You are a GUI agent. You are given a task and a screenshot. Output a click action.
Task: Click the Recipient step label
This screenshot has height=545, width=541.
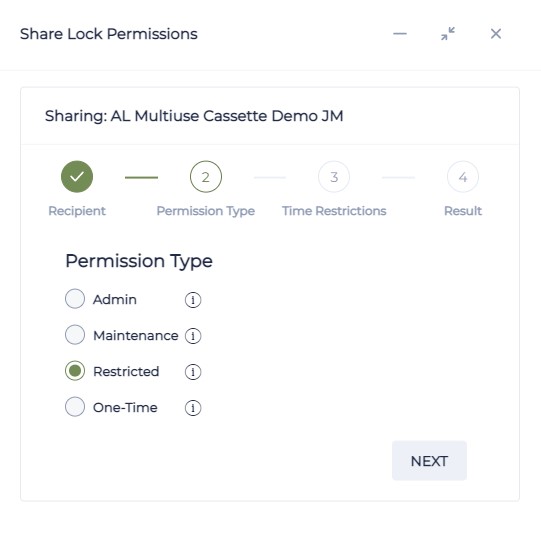click(77, 211)
